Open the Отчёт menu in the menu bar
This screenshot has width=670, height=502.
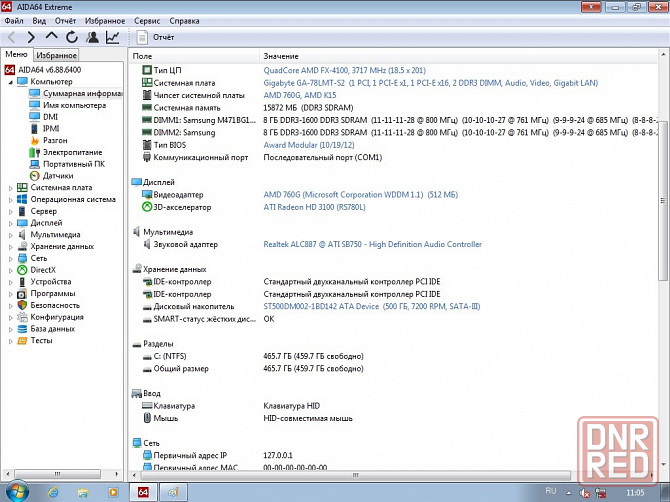point(65,21)
